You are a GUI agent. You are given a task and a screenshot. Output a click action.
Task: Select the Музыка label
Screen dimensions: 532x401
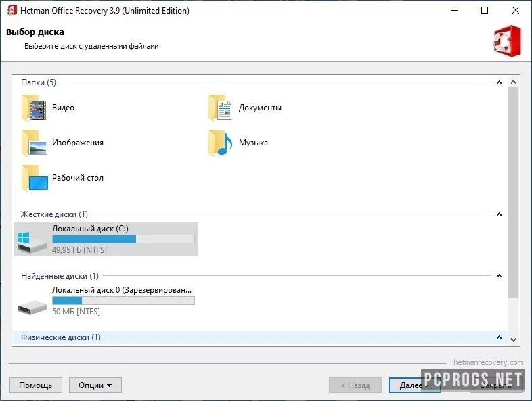coord(253,143)
